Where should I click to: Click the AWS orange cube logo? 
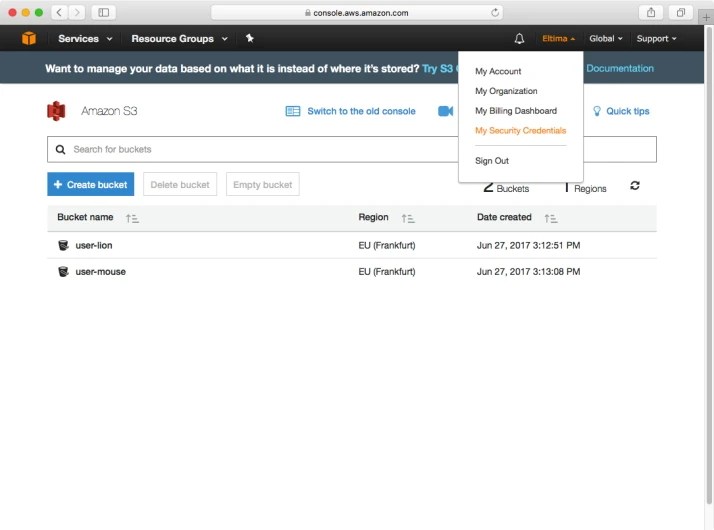(x=29, y=38)
